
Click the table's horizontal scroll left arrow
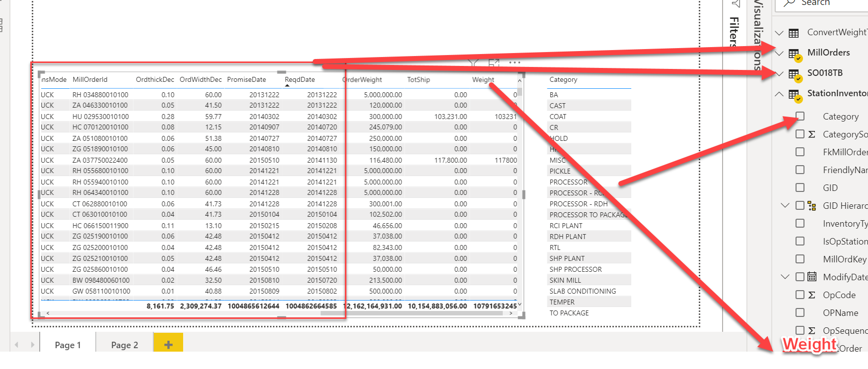point(48,313)
